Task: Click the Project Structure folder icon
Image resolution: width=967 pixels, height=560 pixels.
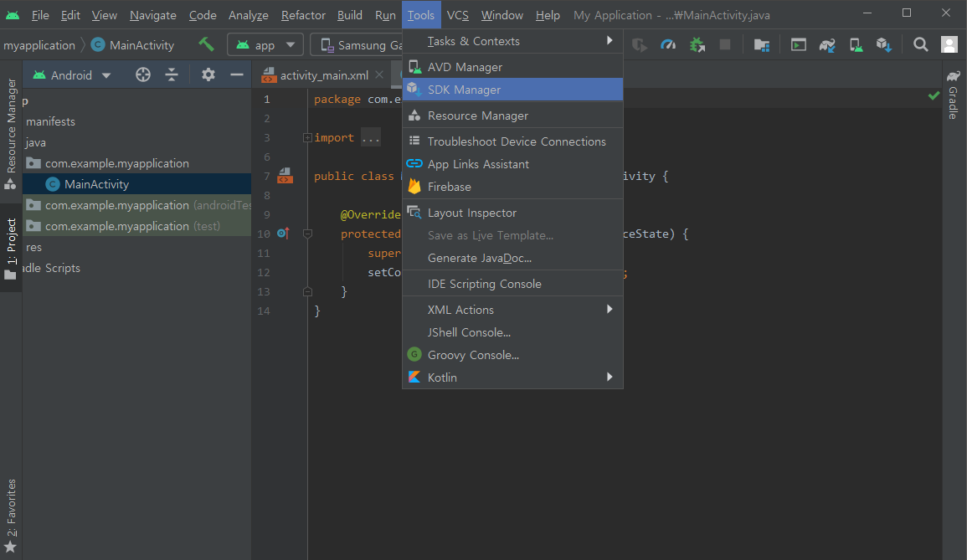Action: point(762,44)
